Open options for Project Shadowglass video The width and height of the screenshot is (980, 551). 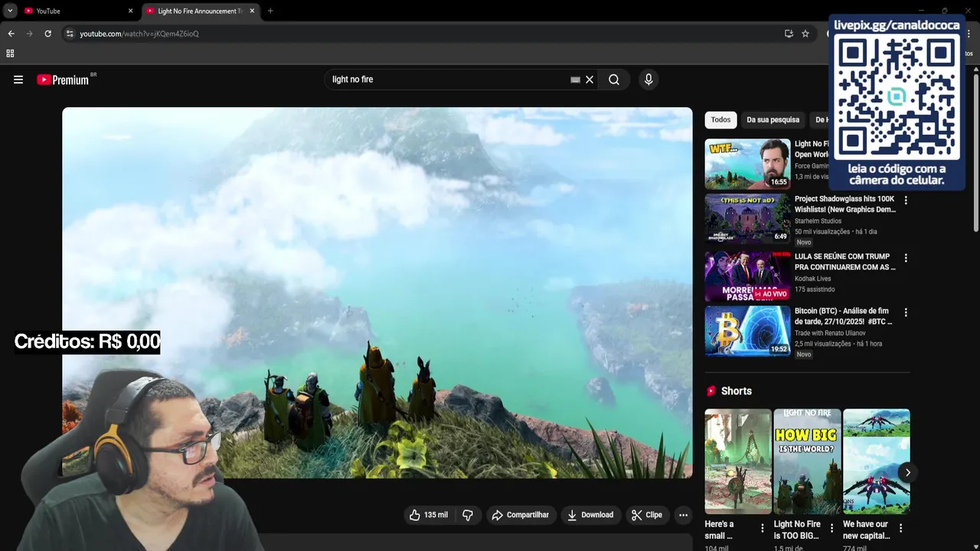pos(906,201)
